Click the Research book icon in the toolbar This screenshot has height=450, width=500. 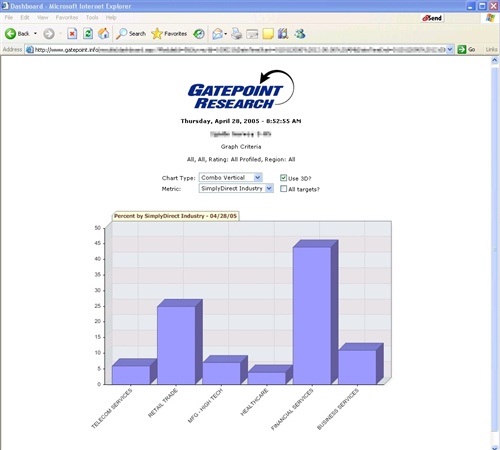pos(283,33)
